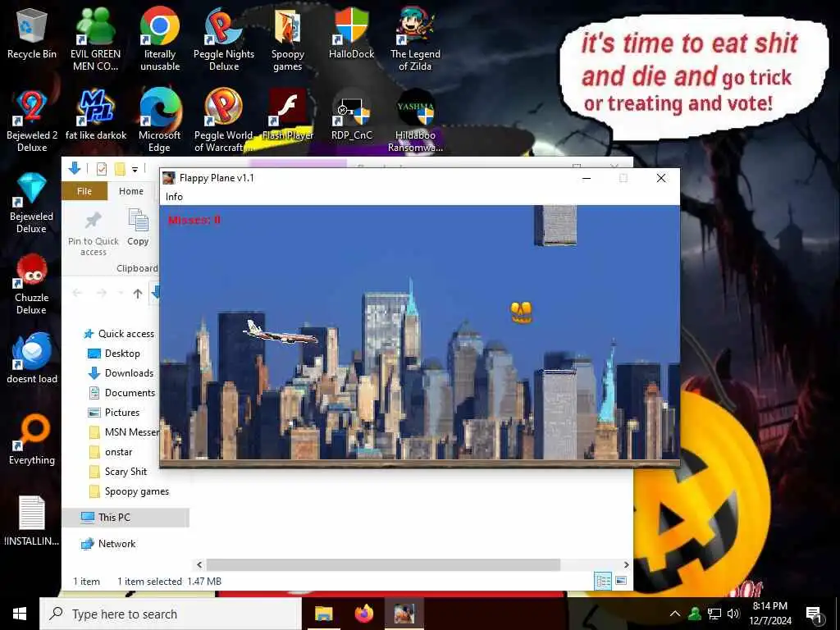Click Hildaboo Ransomware desktop icon
This screenshot has height=630, width=840.
[415, 121]
